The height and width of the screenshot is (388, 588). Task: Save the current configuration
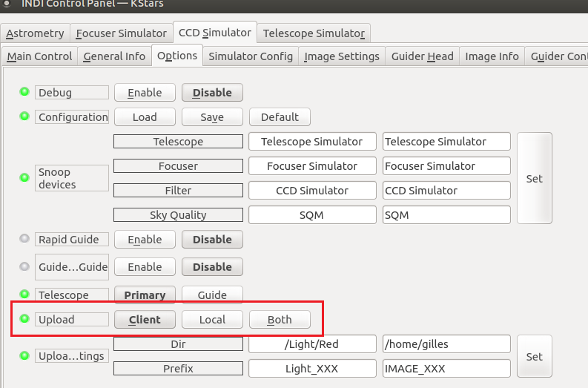point(212,117)
